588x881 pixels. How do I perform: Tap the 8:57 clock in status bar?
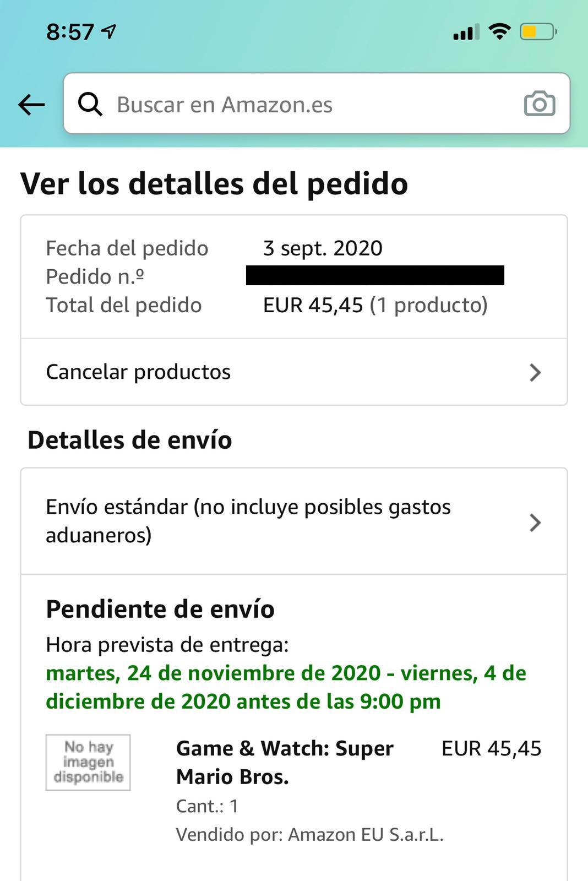70,32
